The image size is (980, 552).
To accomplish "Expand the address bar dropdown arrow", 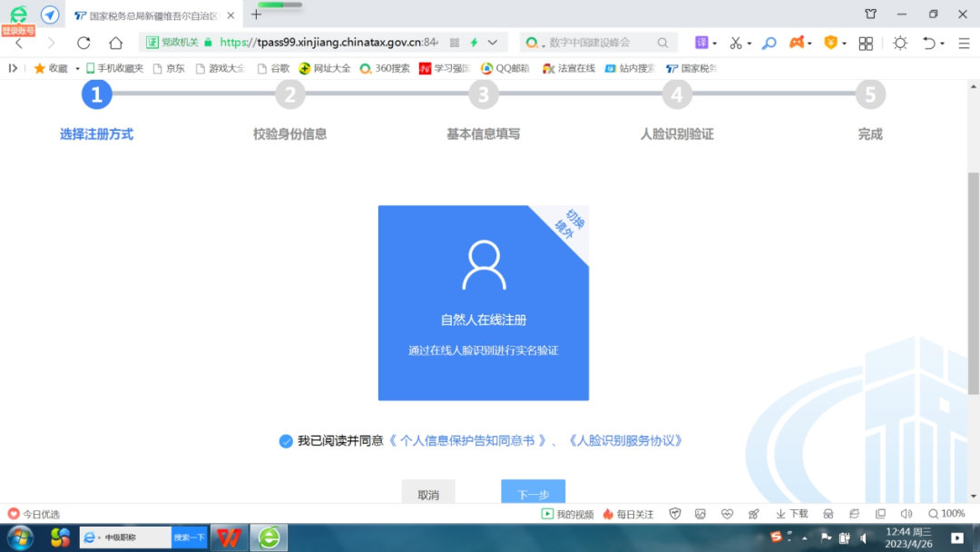I will point(493,43).
